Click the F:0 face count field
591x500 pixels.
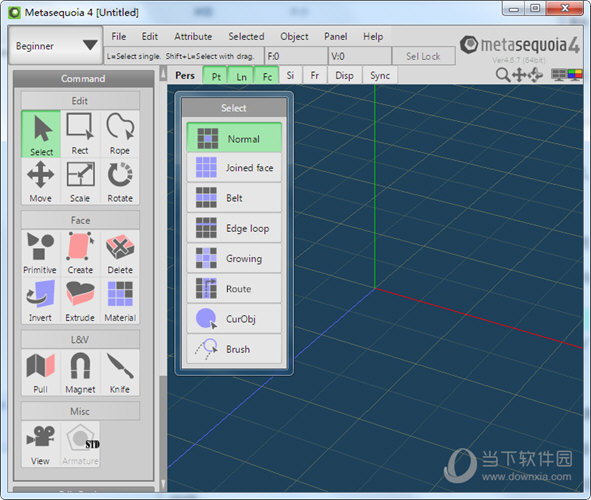pos(296,56)
